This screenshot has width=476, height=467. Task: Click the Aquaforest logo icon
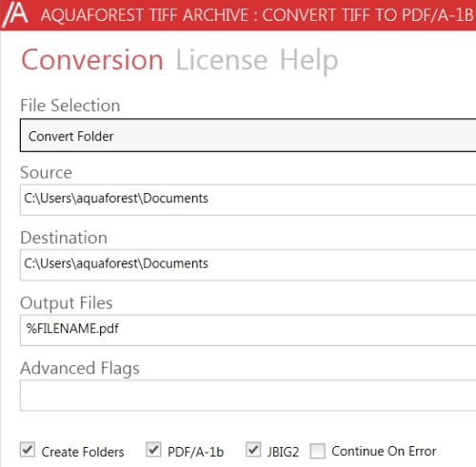coord(15,14)
